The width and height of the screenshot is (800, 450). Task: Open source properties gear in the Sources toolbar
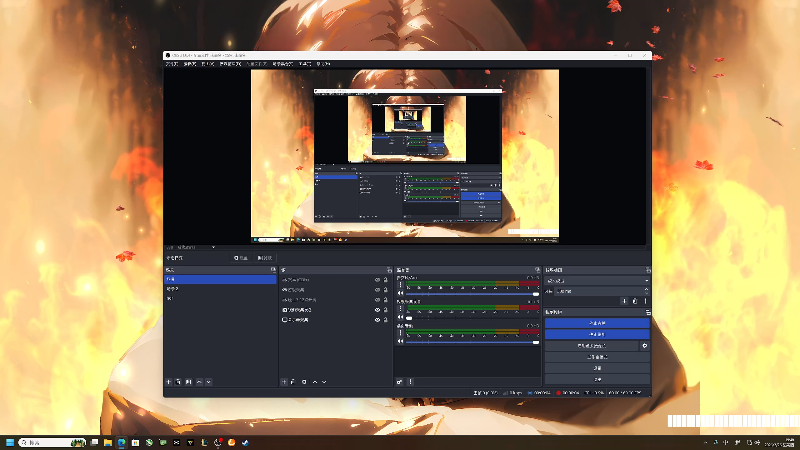304,382
